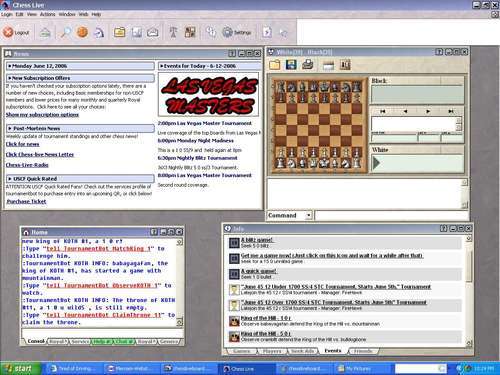Click the twin gears icon left of Settings
Image resolution: width=500 pixels, height=375 pixels.
click(x=211, y=32)
